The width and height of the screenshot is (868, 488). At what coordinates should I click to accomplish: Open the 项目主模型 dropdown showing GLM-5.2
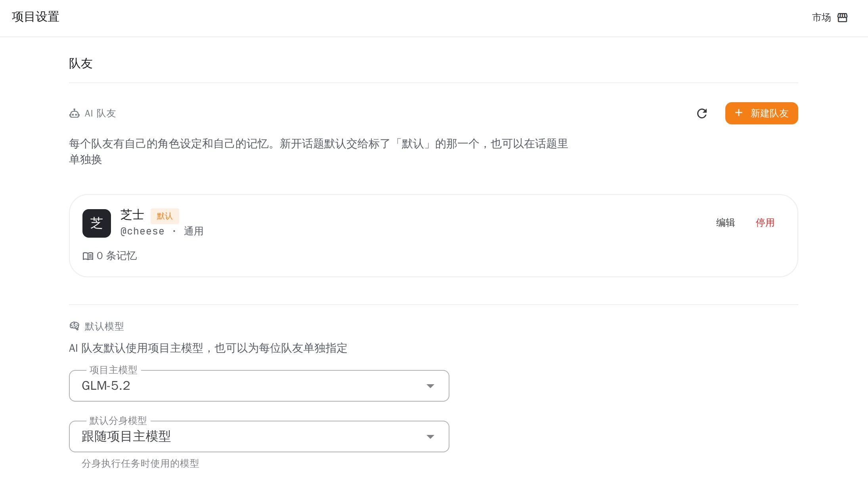click(x=259, y=386)
